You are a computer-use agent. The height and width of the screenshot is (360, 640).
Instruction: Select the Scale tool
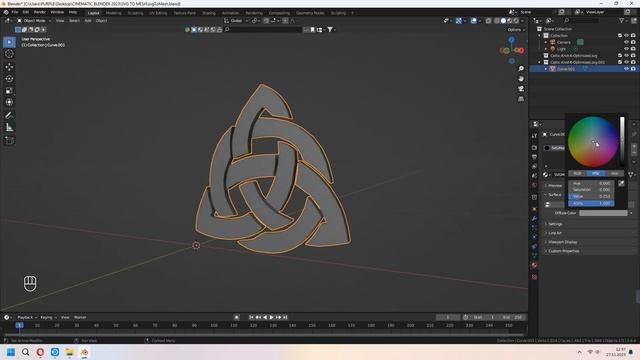click(9, 91)
